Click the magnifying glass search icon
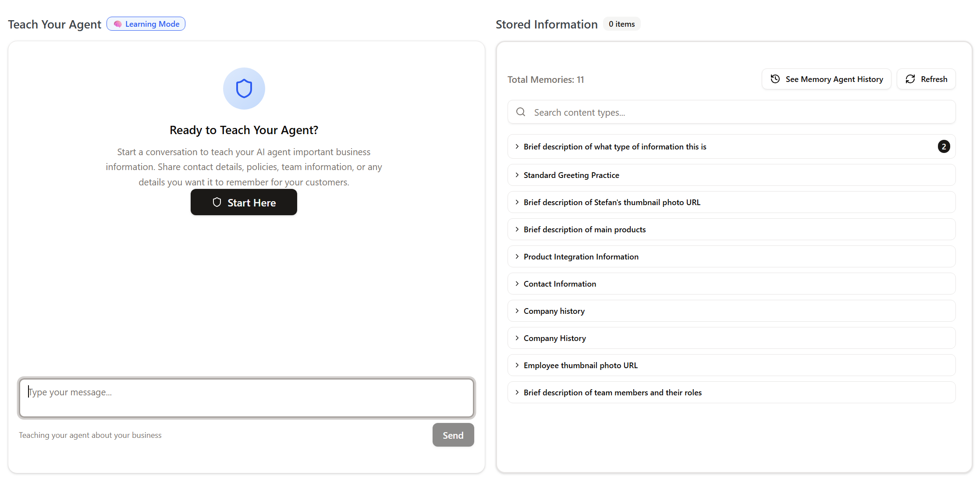Screen dimensions: 980x483 (521, 112)
